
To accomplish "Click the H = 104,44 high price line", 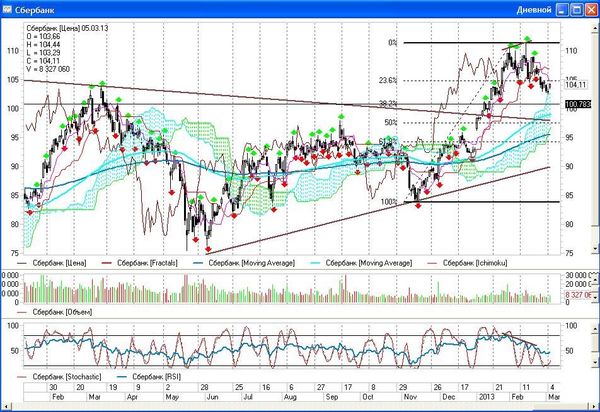I will click(43, 45).
